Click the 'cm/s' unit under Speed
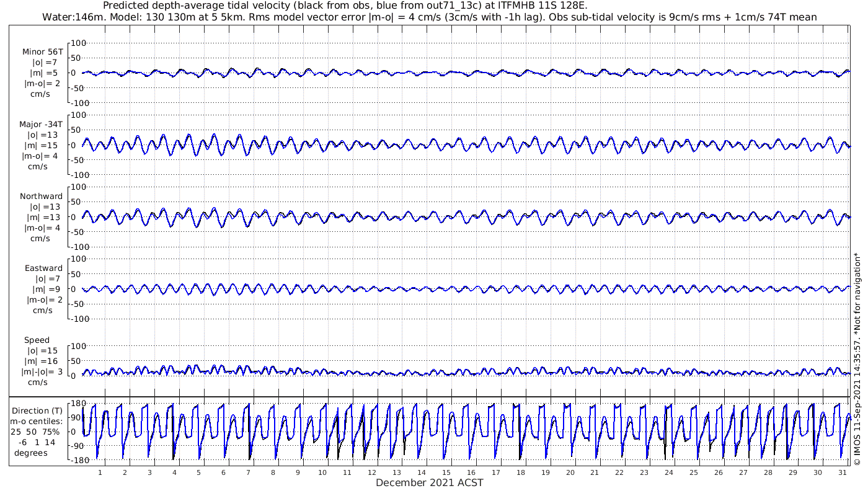 (38, 382)
